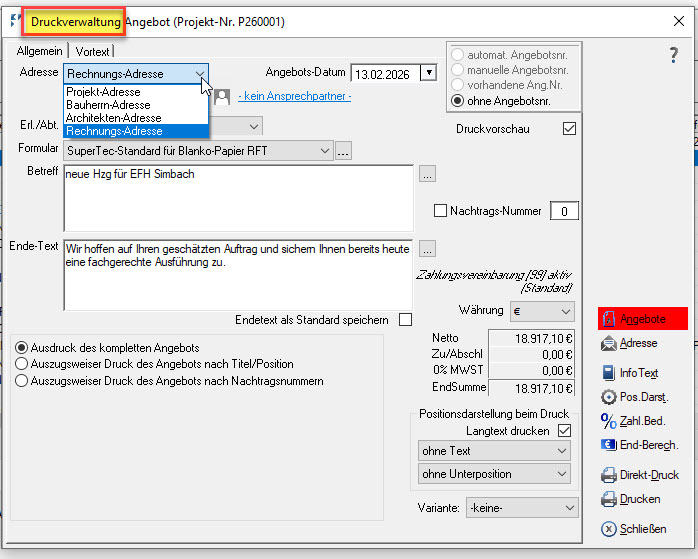Open the Adresse envelope icon button
Viewport: 698px width, 559px height.
(x=609, y=344)
